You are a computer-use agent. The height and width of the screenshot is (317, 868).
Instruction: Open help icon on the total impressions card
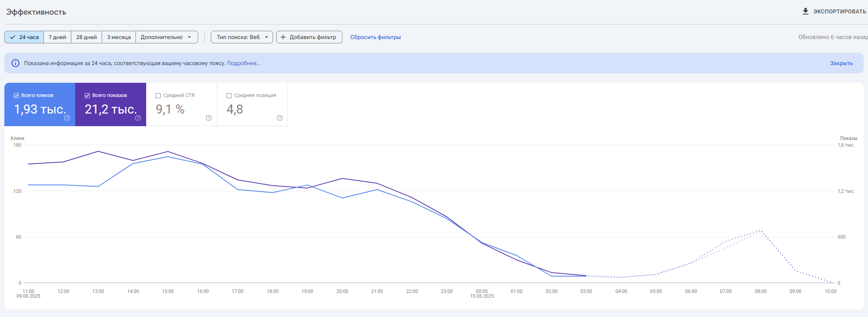138,118
